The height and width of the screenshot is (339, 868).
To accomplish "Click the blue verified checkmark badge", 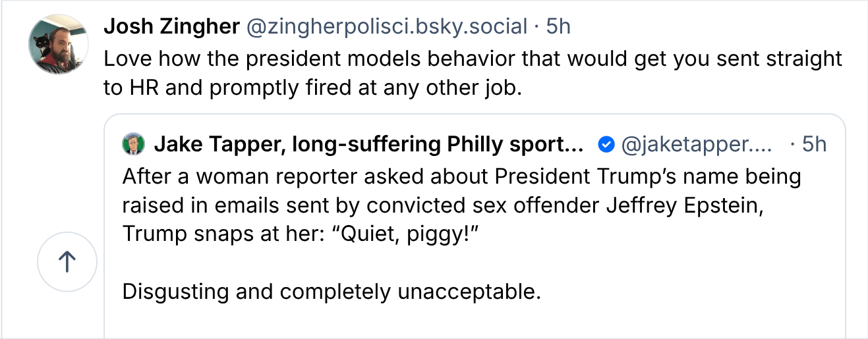I will pyautogui.click(x=606, y=144).
